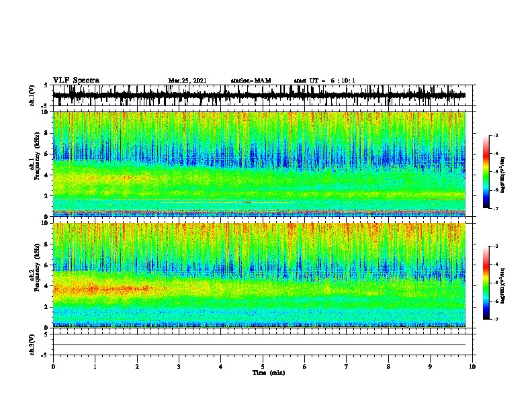This screenshot has height=411, width=532.
Task: Click the "station=MAM" header label
Action: tap(251, 81)
